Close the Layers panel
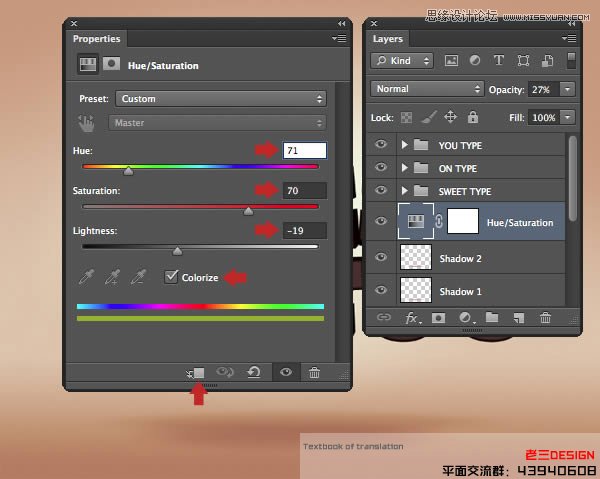 point(374,24)
